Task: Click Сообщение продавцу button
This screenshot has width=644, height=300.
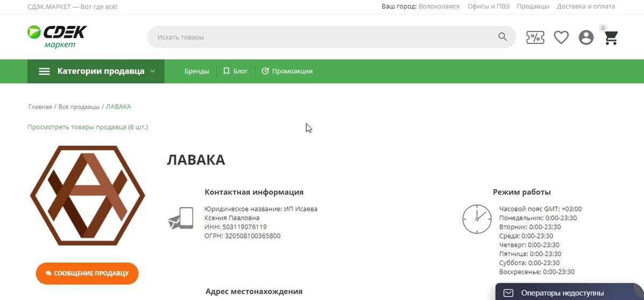Action: coord(87,273)
